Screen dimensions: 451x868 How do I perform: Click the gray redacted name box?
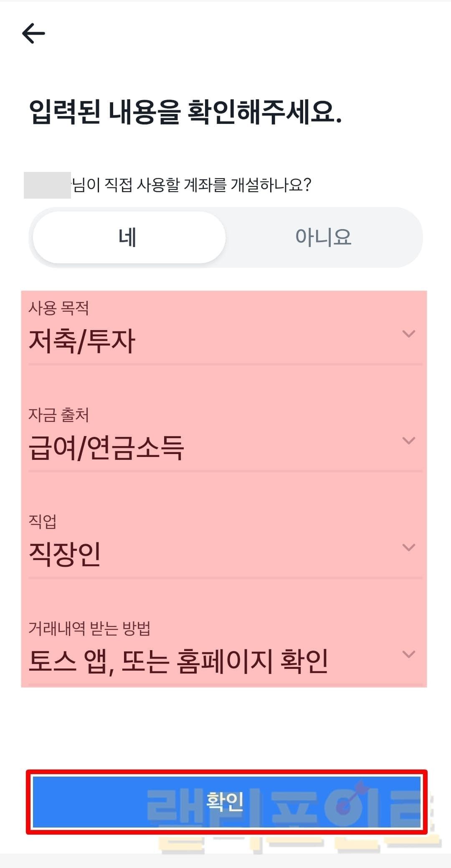pos(47,185)
